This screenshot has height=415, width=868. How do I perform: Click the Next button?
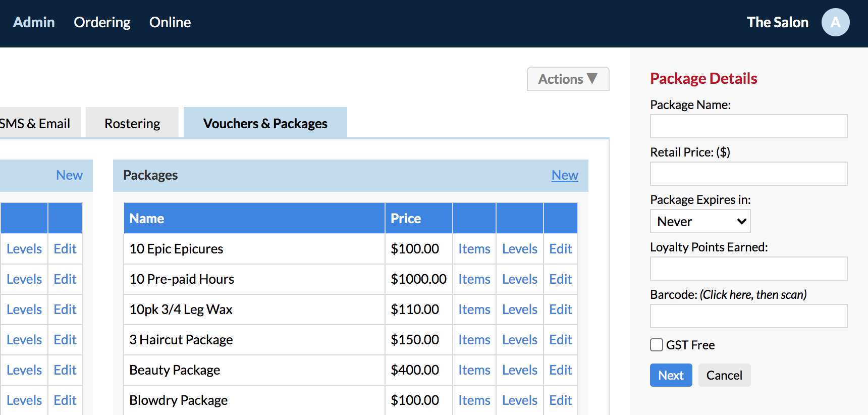pos(671,375)
